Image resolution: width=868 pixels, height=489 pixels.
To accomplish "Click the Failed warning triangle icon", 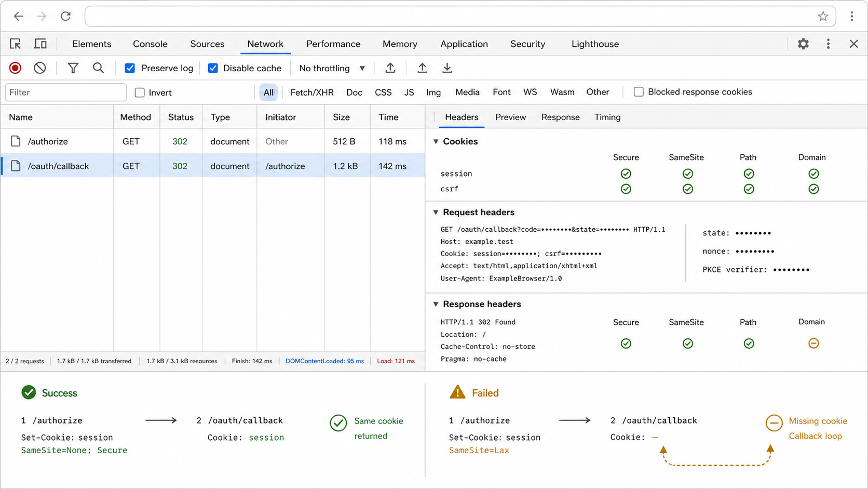I will [x=457, y=392].
